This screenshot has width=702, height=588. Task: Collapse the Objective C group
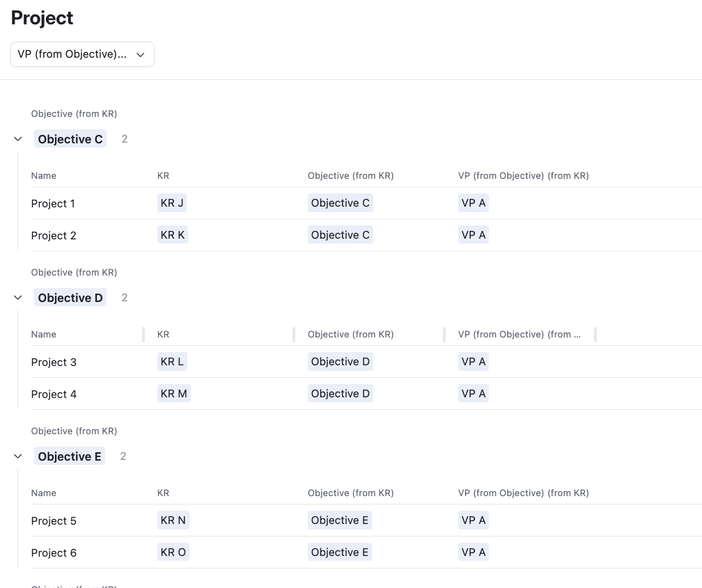18,139
